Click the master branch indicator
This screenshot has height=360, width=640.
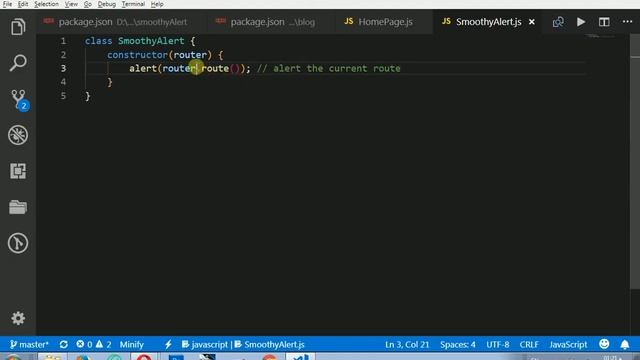[x=29, y=344]
